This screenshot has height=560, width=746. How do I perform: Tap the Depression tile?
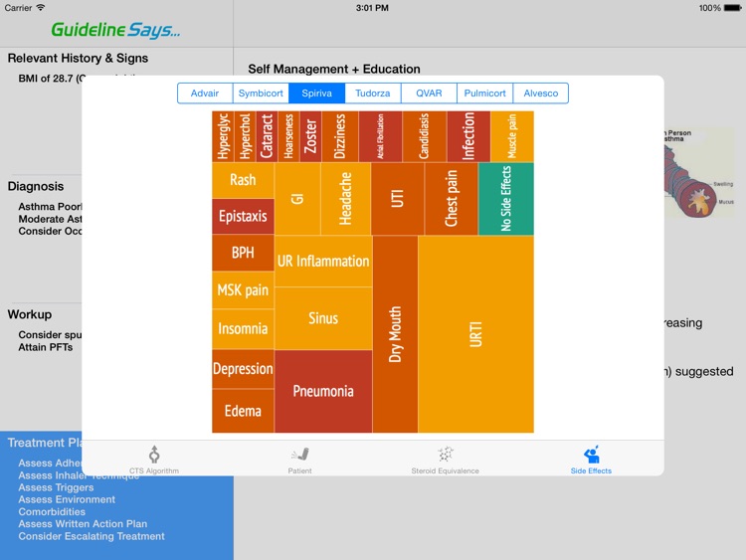(x=243, y=369)
